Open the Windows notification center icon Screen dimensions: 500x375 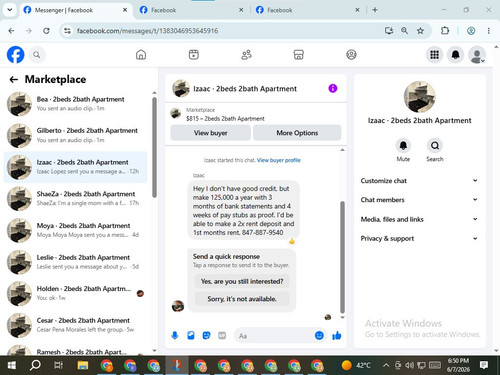click(x=484, y=365)
